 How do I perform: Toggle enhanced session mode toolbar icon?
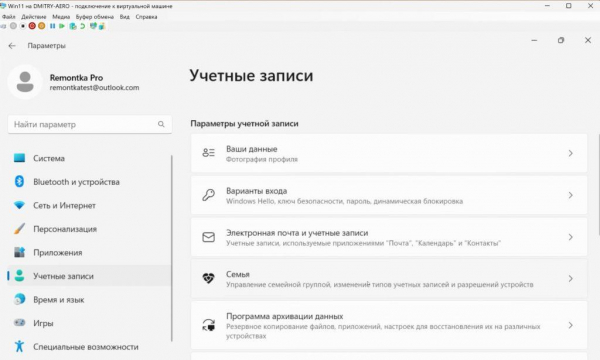pos(93,26)
